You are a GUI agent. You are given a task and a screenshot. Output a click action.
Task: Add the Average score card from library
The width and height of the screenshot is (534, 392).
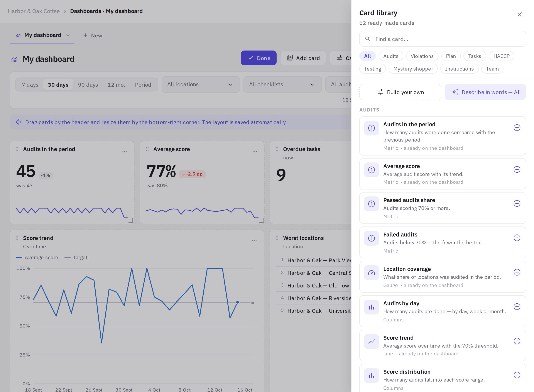pyautogui.click(x=517, y=170)
